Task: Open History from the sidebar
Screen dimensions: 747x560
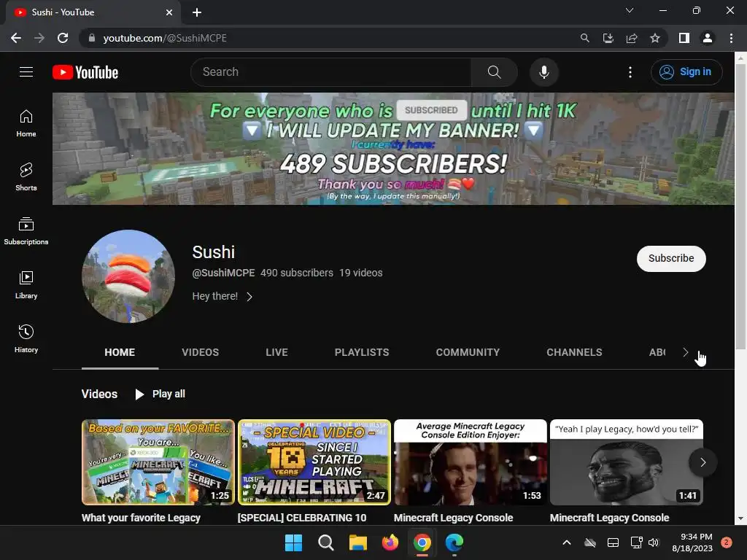Action: [x=26, y=338]
